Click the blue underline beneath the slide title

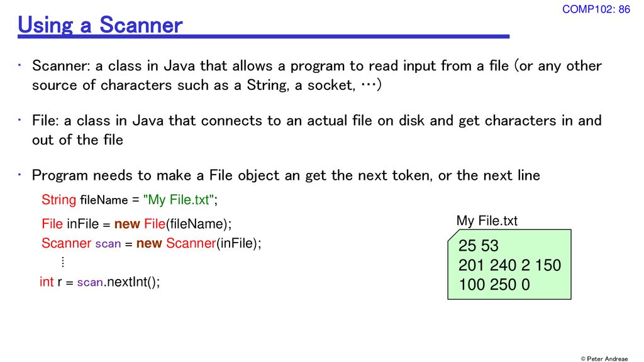click(x=263, y=37)
